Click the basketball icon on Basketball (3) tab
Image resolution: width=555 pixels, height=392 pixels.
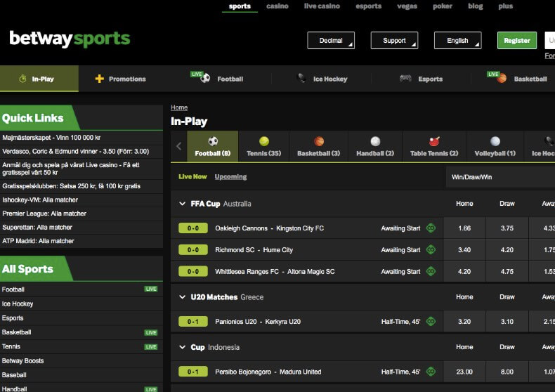click(319, 141)
